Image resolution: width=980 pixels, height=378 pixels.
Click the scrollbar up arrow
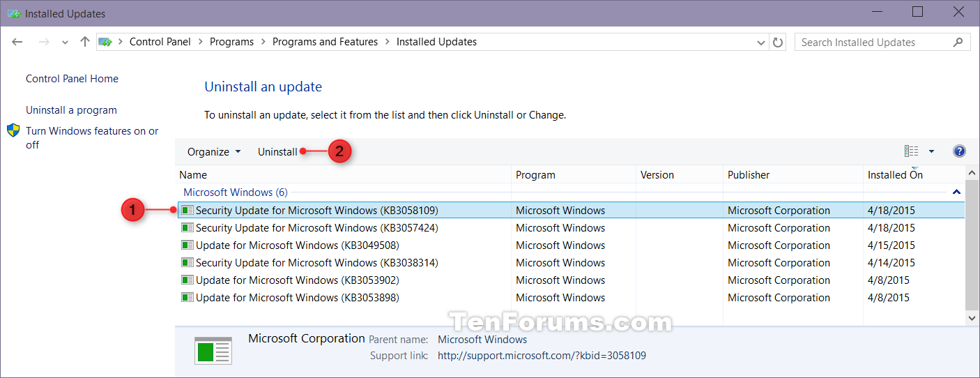[x=972, y=172]
